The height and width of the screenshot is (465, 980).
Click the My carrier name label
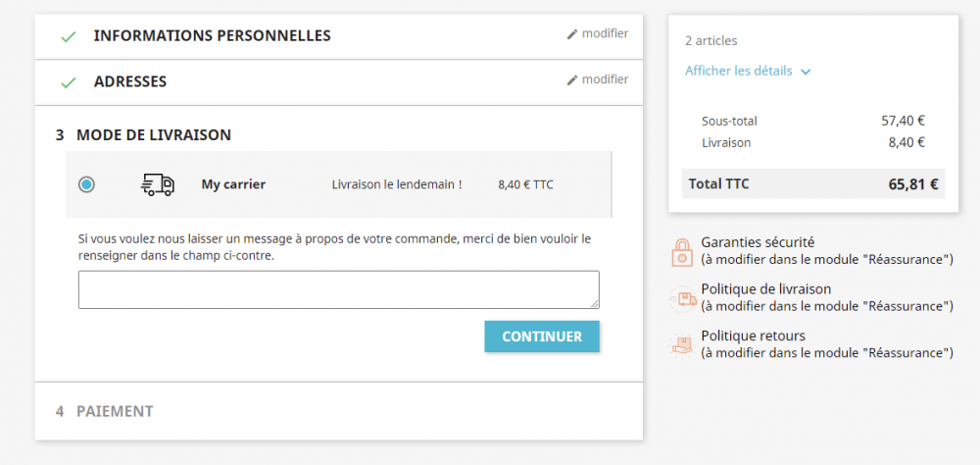tap(233, 184)
